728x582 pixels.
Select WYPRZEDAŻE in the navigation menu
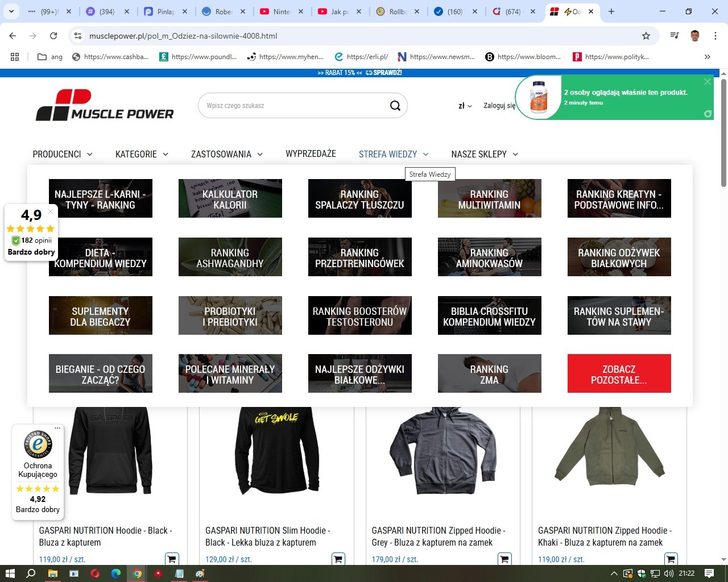pyautogui.click(x=311, y=154)
